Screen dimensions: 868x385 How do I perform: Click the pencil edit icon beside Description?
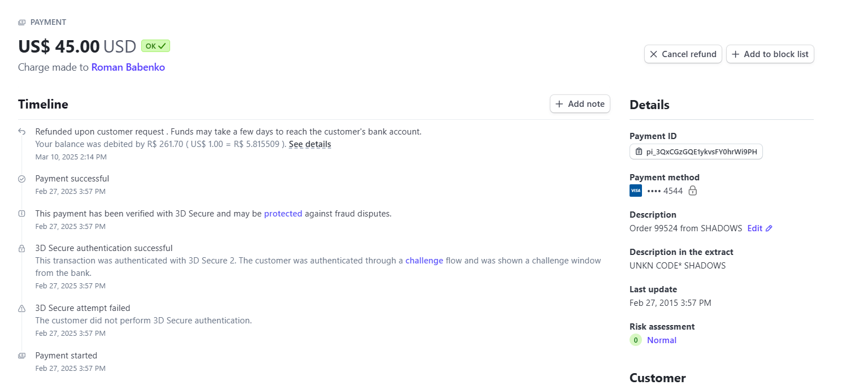[769, 228]
